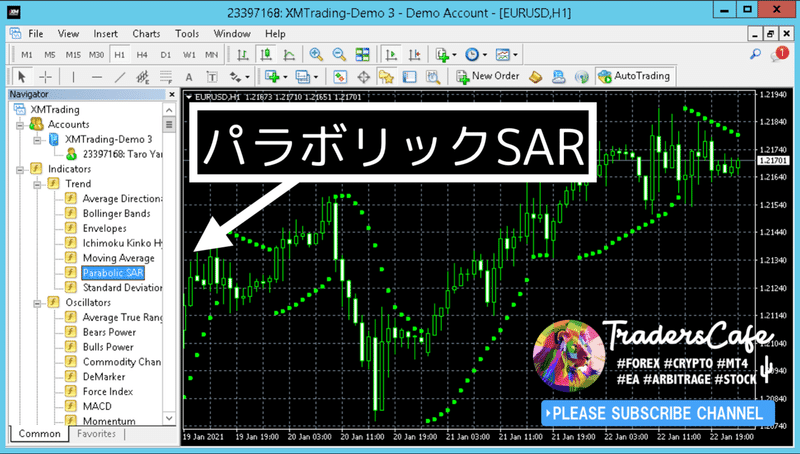Open the Help menu
Image resolution: width=800 pixels, height=454 pixels.
click(x=275, y=34)
